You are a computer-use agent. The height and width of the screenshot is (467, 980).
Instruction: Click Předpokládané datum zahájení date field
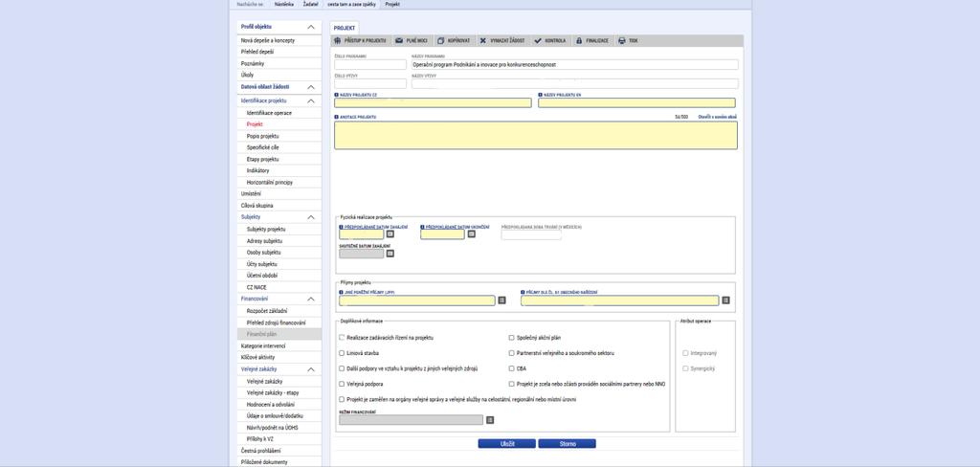(361, 234)
